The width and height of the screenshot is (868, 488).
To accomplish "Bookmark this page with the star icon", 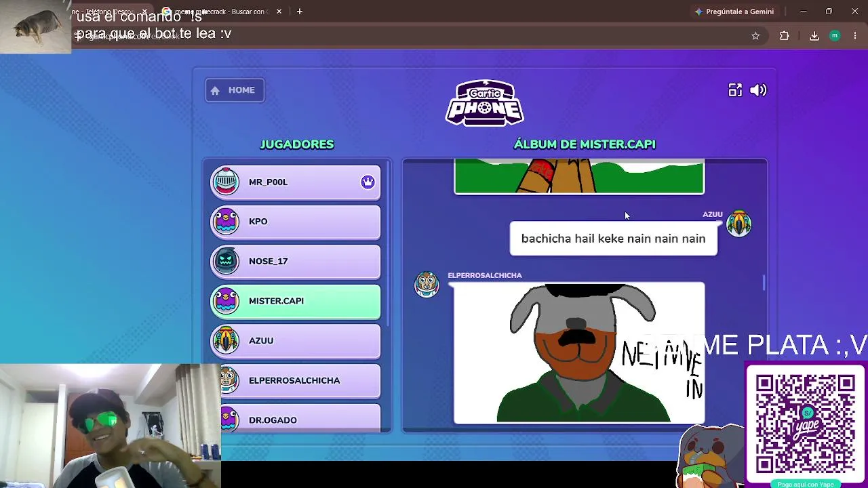I will (x=755, y=36).
